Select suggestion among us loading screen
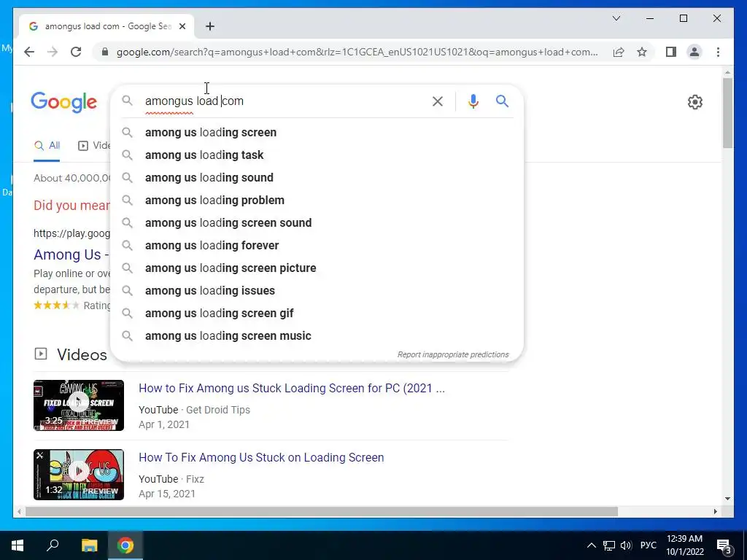 317,133
